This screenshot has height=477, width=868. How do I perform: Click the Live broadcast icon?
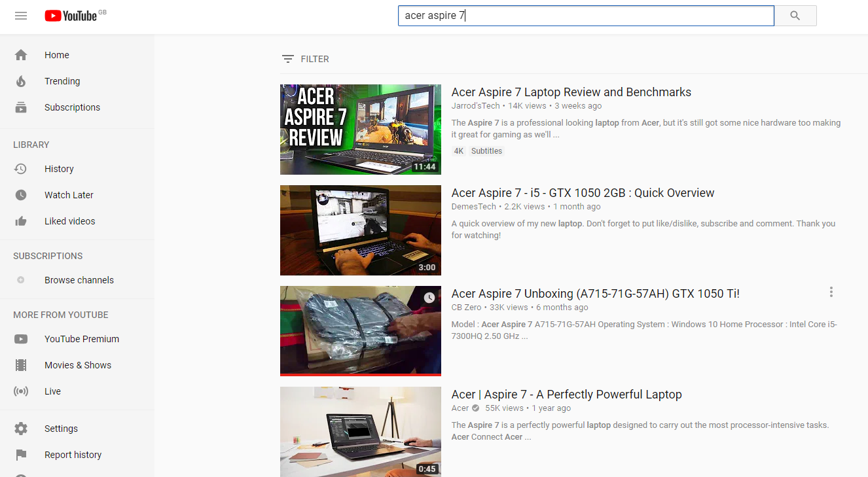21,391
